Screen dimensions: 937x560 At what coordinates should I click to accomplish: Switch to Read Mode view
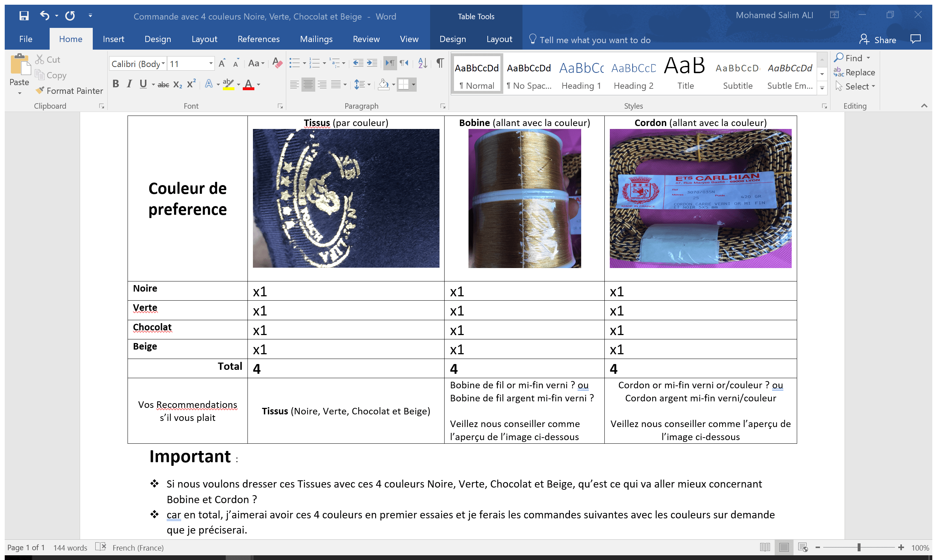coord(765,547)
